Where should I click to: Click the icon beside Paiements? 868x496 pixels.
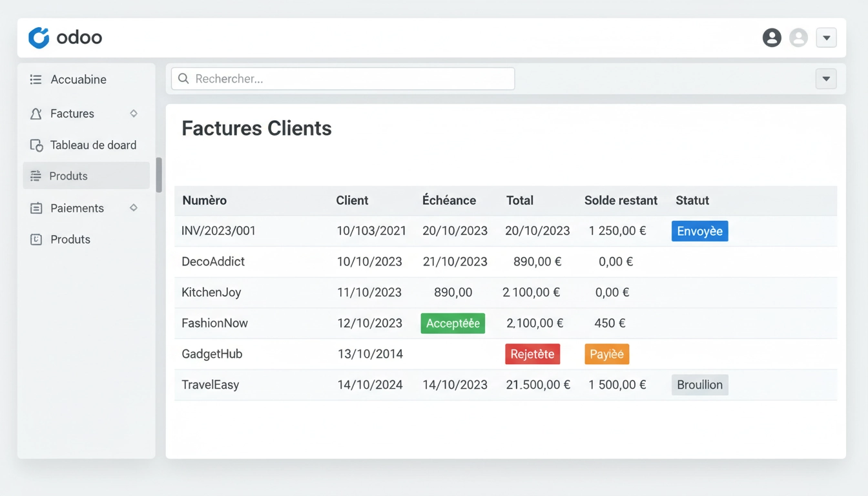tap(36, 208)
